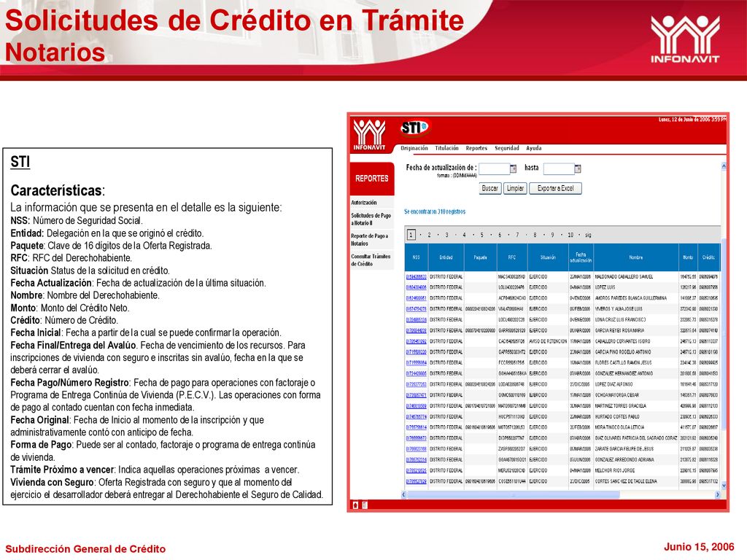Click the Situación column header
The width and height of the screenshot is (747, 560).
pyautogui.click(x=548, y=257)
